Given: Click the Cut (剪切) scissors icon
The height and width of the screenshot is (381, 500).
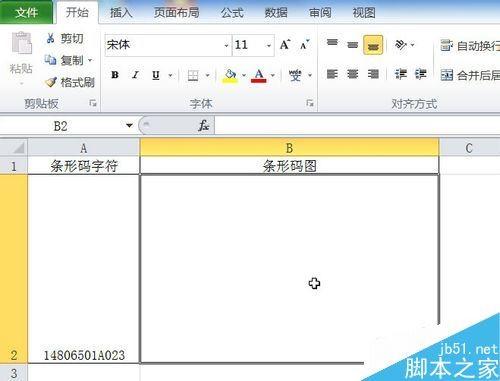Looking at the screenshot, I should (x=50, y=38).
